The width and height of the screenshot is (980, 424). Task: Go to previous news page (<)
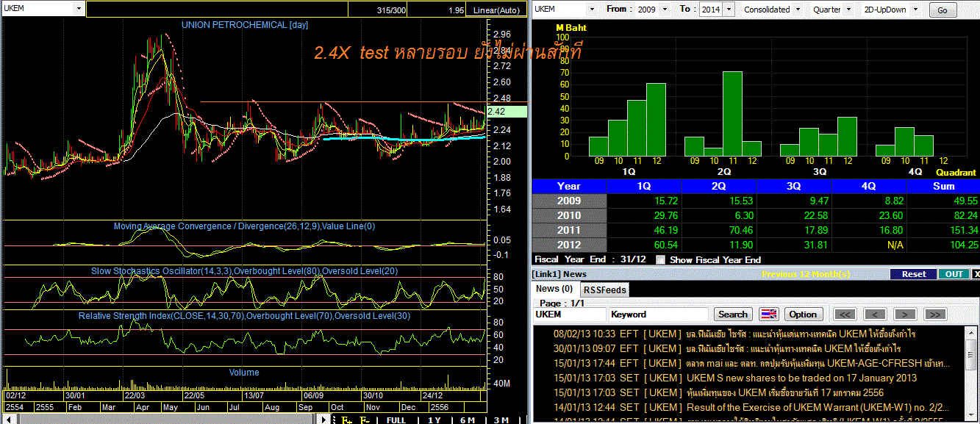(x=876, y=315)
